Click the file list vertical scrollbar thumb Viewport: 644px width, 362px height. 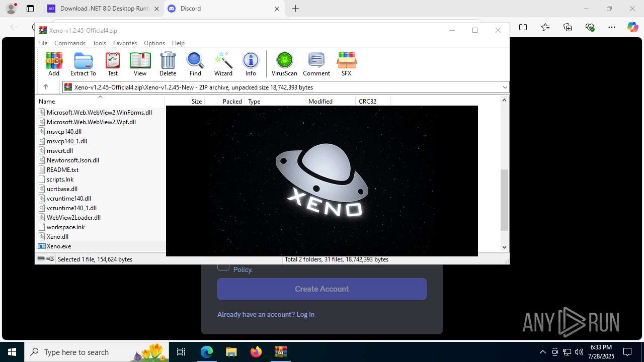click(x=505, y=200)
